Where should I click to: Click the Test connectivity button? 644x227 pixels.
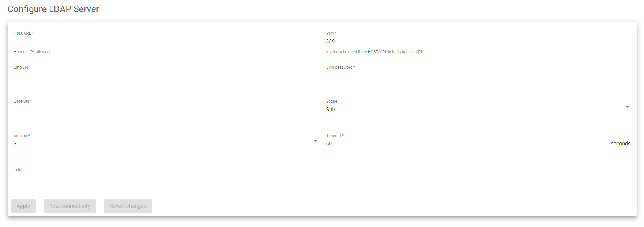point(70,206)
